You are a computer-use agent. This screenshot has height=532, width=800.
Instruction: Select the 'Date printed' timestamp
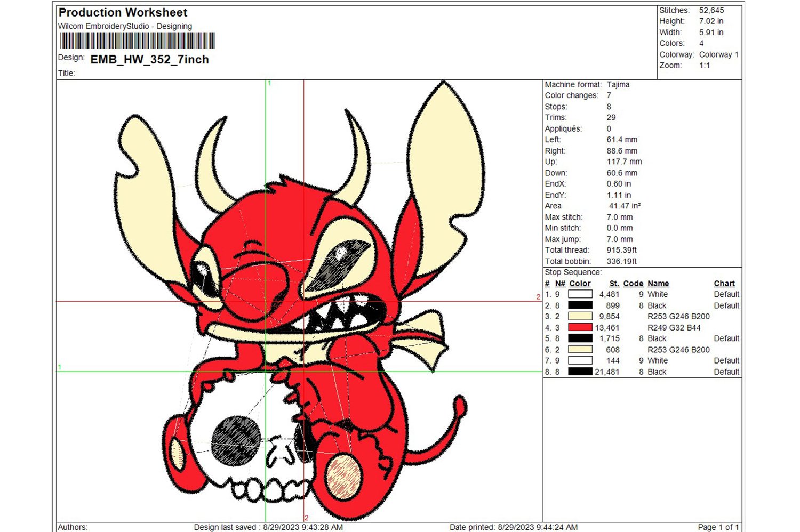coord(514,527)
